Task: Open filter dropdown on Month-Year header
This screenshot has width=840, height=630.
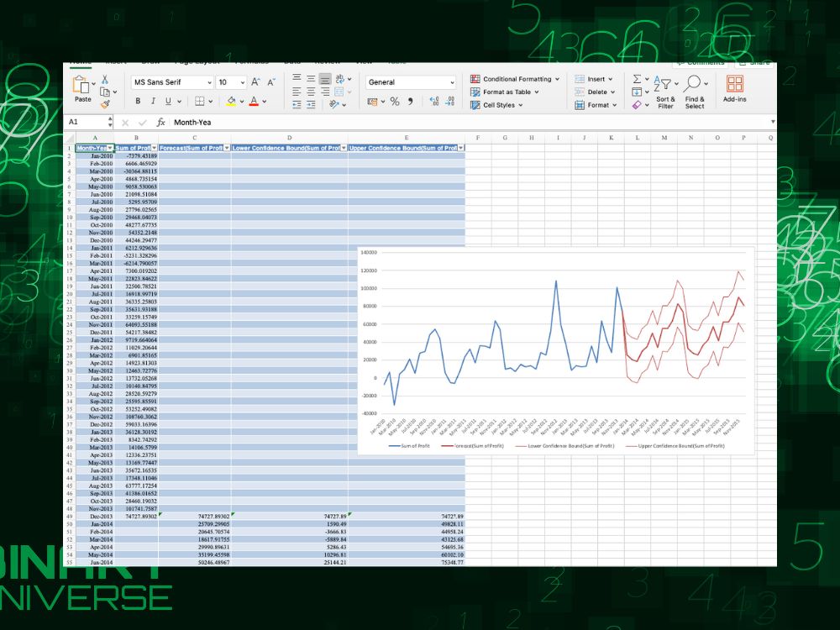Action: (110, 148)
